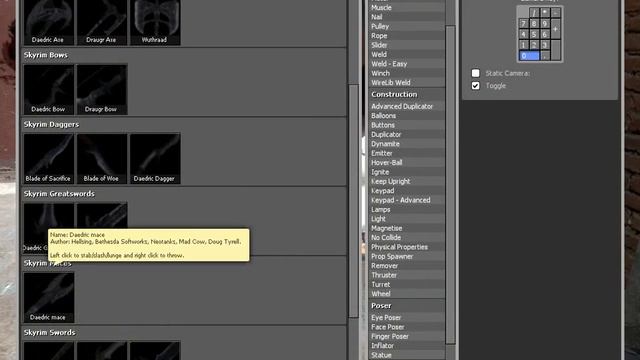Select the Slider constraint tool
640x360 pixels.
tap(407, 45)
